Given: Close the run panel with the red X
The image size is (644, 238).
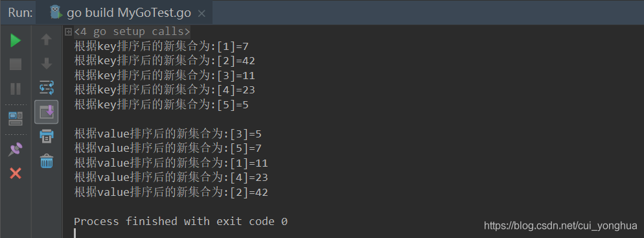Looking at the screenshot, I should pyautogui.click(x=16, y=173).
